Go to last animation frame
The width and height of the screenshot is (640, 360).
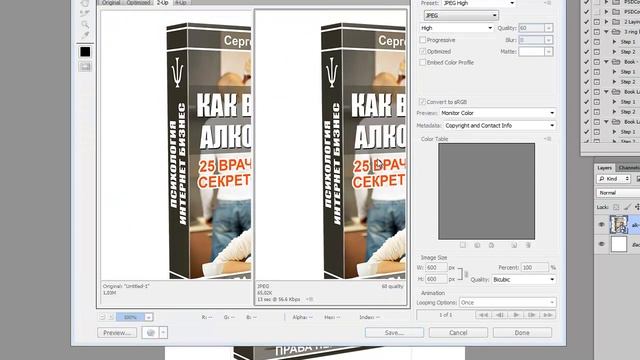click(547, 315)
